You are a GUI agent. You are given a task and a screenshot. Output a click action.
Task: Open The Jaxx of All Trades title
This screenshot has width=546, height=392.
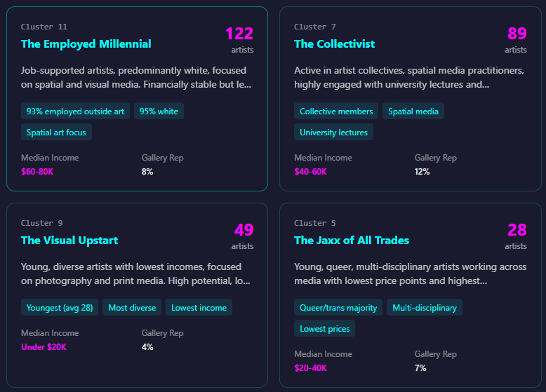pos(352,241)
